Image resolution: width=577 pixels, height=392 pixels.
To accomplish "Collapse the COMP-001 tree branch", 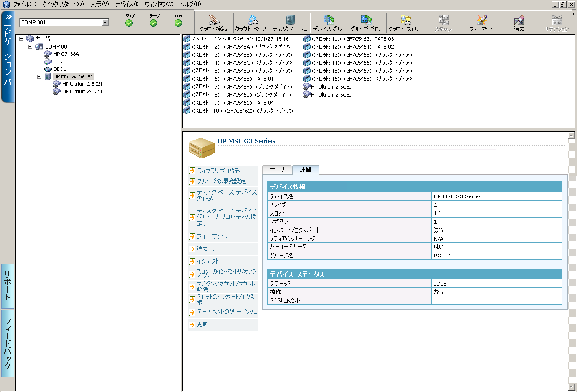I will coord(30,46).
